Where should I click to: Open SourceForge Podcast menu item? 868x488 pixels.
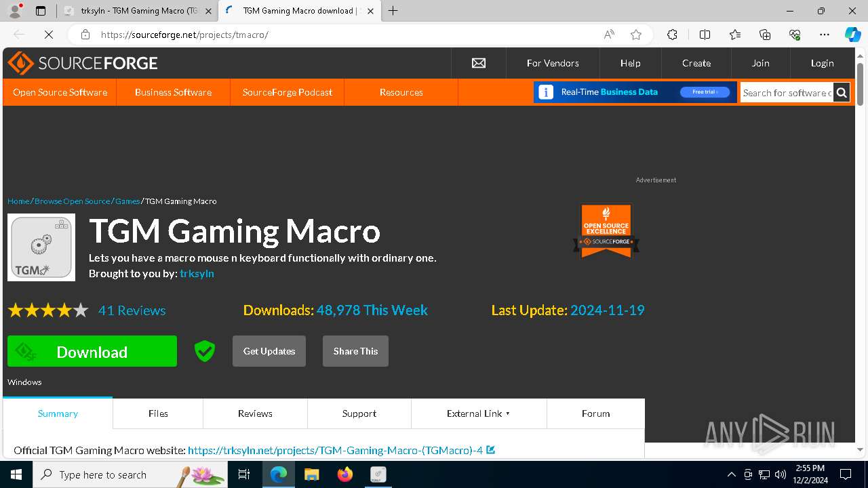coord(288,92)
